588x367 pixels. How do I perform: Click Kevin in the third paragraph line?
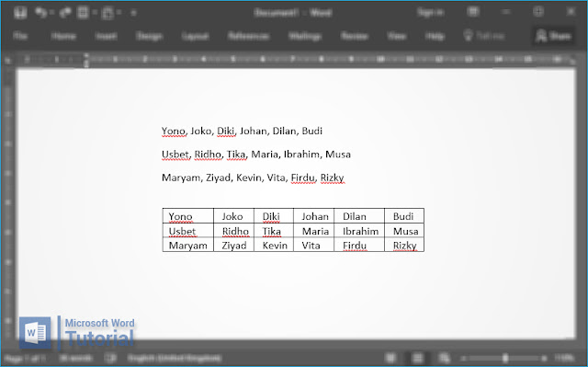249,178
